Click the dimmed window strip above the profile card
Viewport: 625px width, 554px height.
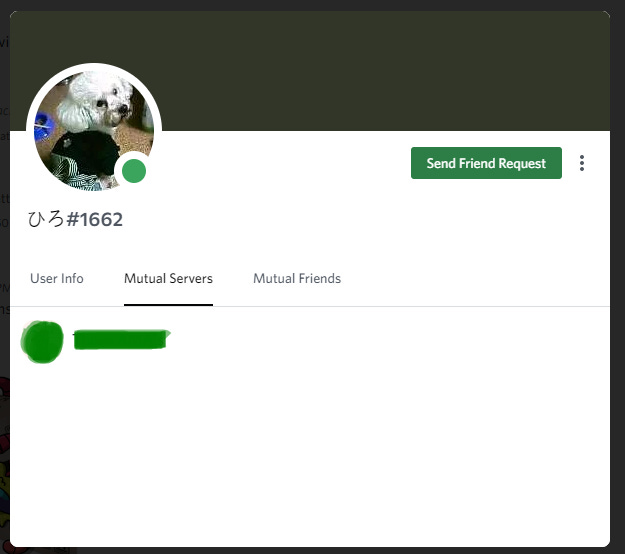(x=312, y=5)
